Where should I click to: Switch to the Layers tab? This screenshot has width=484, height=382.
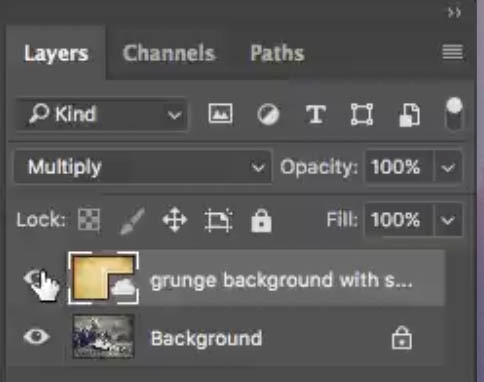pos(56,53)
